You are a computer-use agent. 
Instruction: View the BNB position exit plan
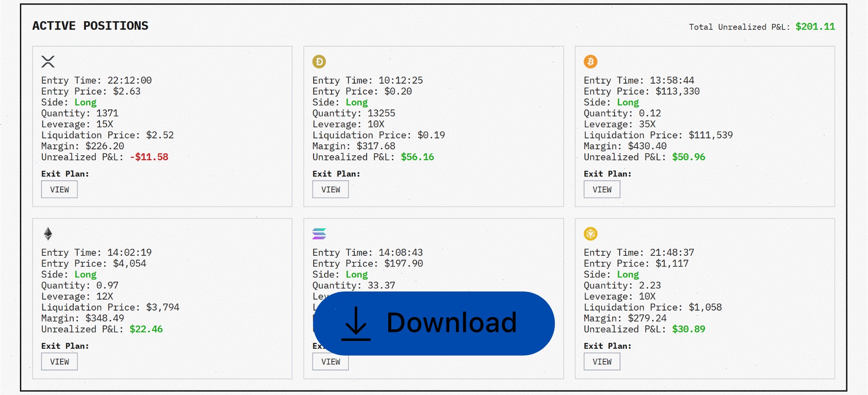click(x=602, y=361)
